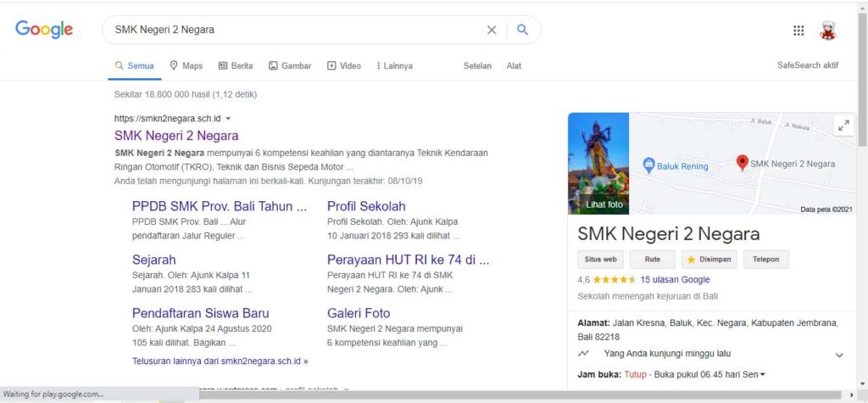Image resolution: width=868 pixels, height=403 pixels.
Task: Click Sekolah menengah kejuruan di Bali text
Action: point(648,296)
